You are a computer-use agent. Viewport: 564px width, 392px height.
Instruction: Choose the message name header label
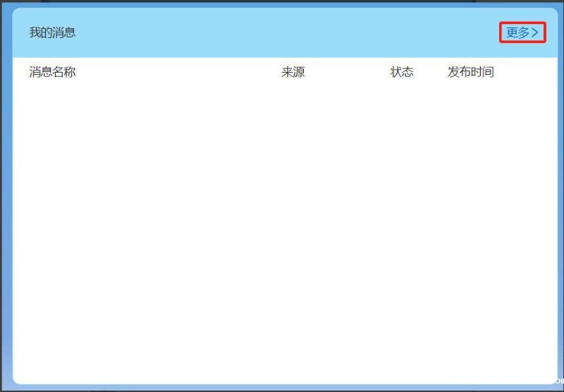click(x=52, y=72)
